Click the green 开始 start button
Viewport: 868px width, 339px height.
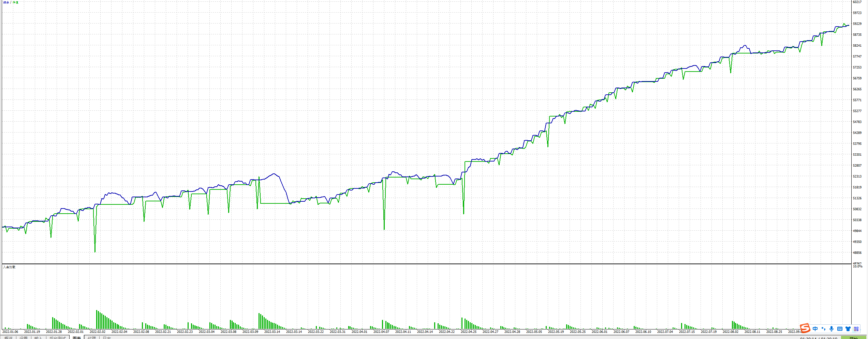[853, 338]
